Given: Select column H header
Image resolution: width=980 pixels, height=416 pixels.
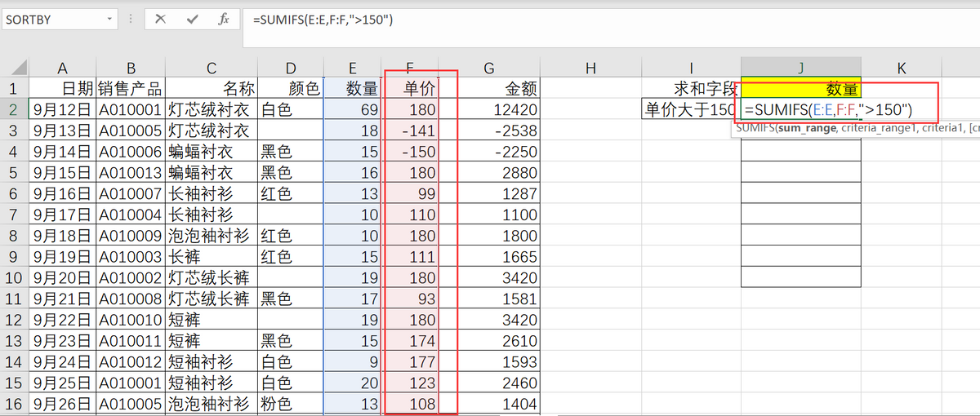Looking at the screenshot, I should click(590, 69).
